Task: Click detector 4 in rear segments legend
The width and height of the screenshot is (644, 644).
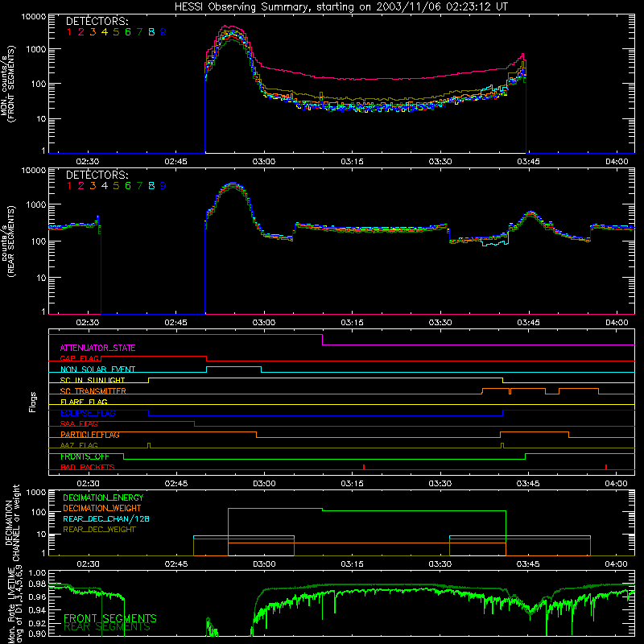Action: 105,186
